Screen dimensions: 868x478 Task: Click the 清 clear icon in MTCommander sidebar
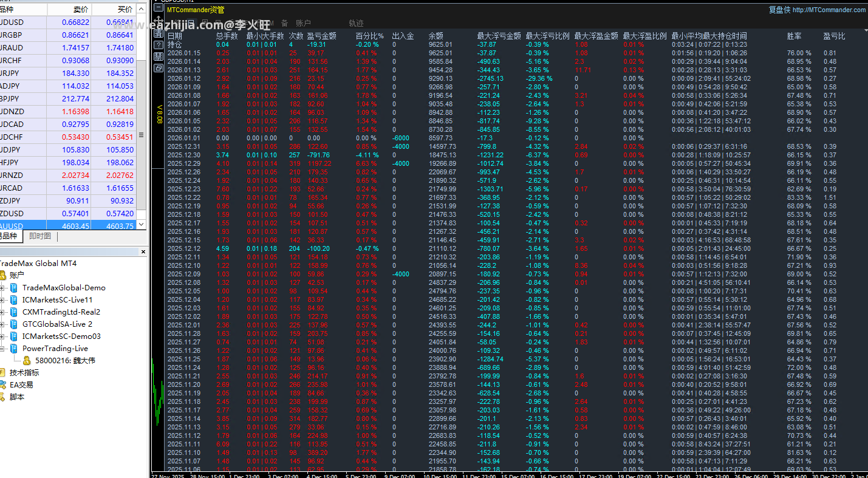click(159, 33)
